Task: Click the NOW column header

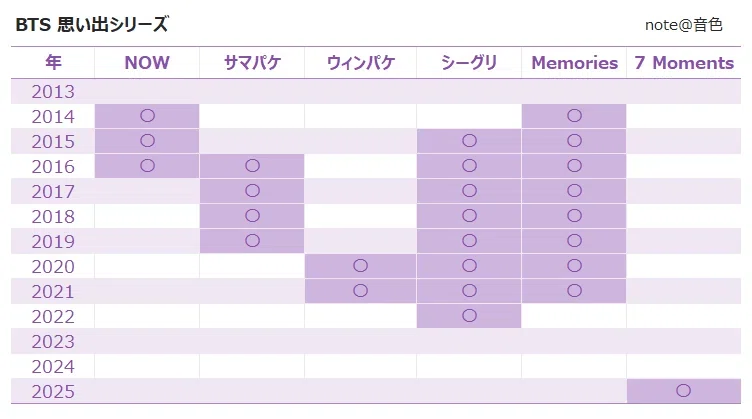Action: click(147, 63)
